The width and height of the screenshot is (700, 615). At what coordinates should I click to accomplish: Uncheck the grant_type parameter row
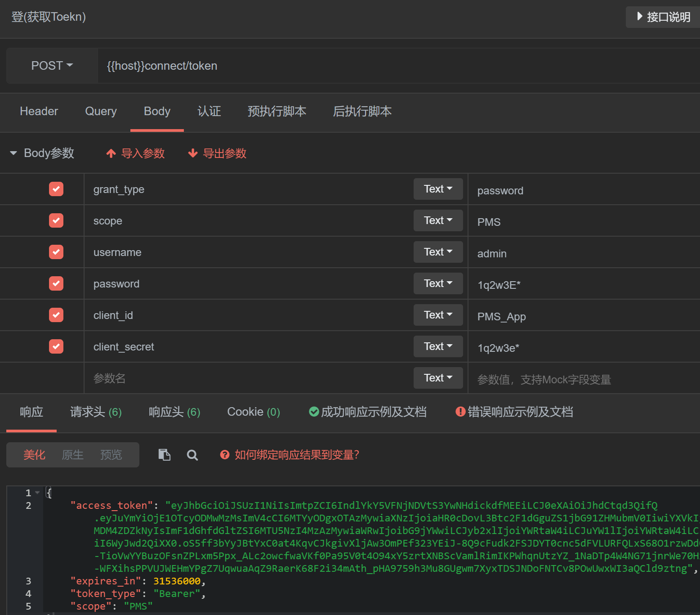[56, 189]
